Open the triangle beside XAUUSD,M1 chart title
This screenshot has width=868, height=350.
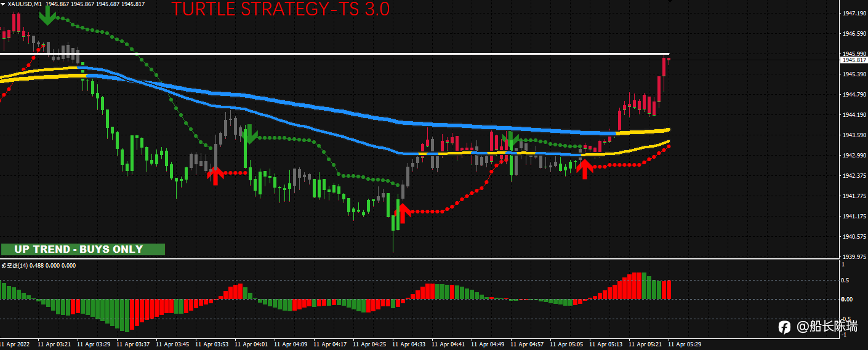(x=3, y=4)
